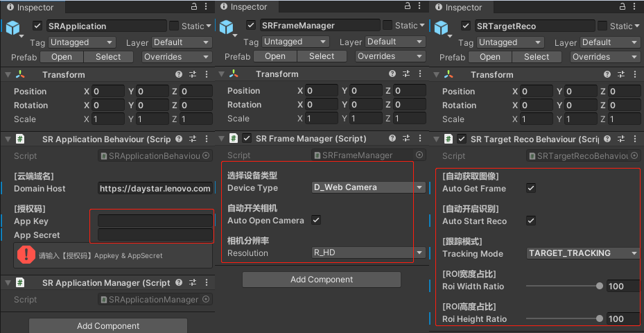Open help for SR Application Behaviour script

[179, 139]
